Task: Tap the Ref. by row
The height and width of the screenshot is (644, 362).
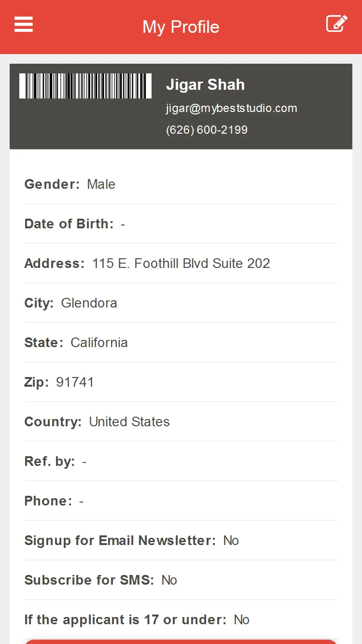Action: point(181,461)
